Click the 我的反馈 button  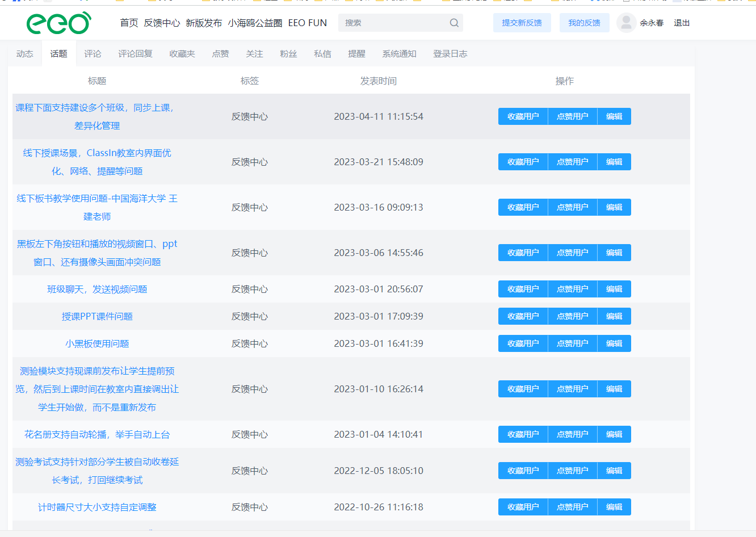pos(585,23)
